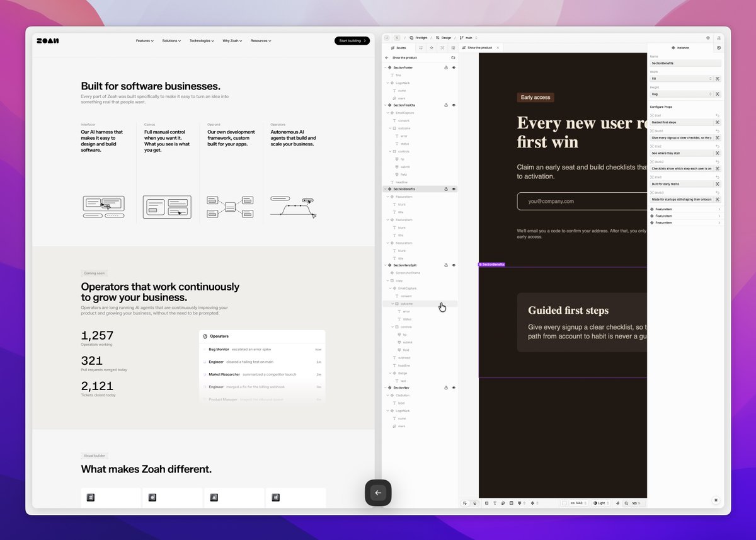Open the main branch selector
The height and width of the screenshot is (540, 756).
pyautogui.click(x=467, y=38)
